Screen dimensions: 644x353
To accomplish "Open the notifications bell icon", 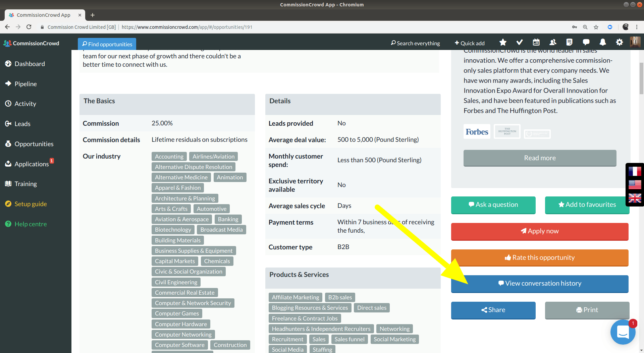I will [x=603, y=43].
